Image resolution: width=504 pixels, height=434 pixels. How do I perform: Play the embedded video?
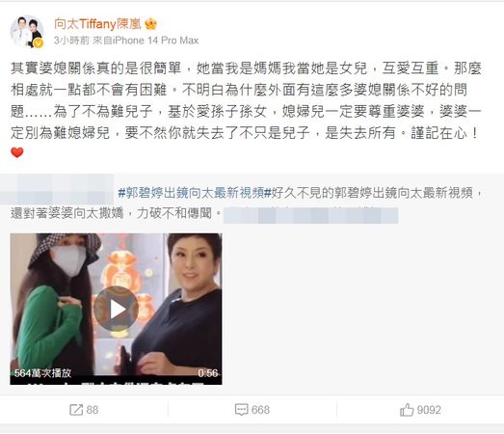(x=116, y=309)
